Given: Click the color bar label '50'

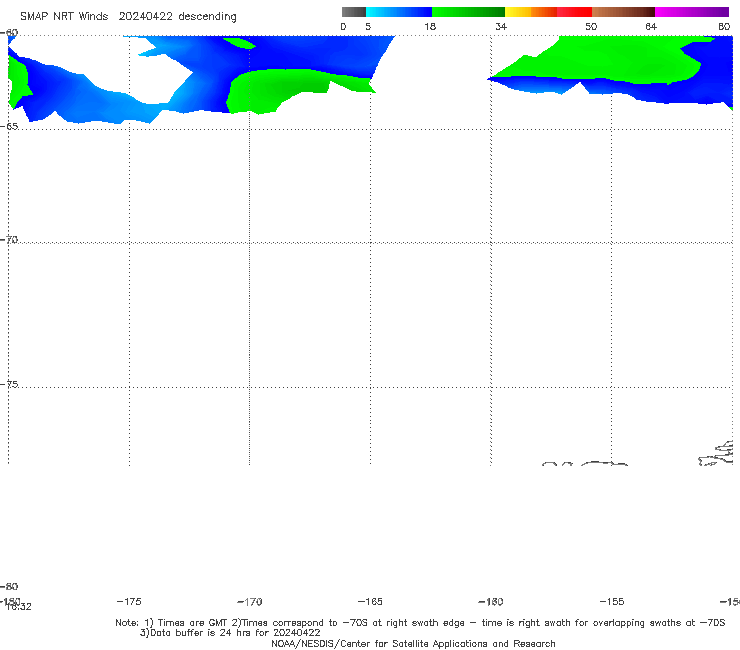Looking at the screenshot, I should (x=591, y=26).
